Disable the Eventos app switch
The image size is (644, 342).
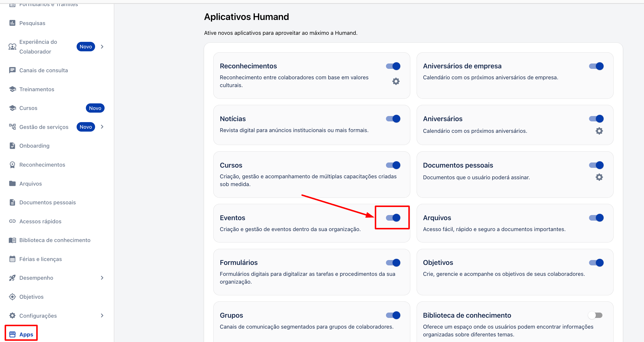point(393,218)
